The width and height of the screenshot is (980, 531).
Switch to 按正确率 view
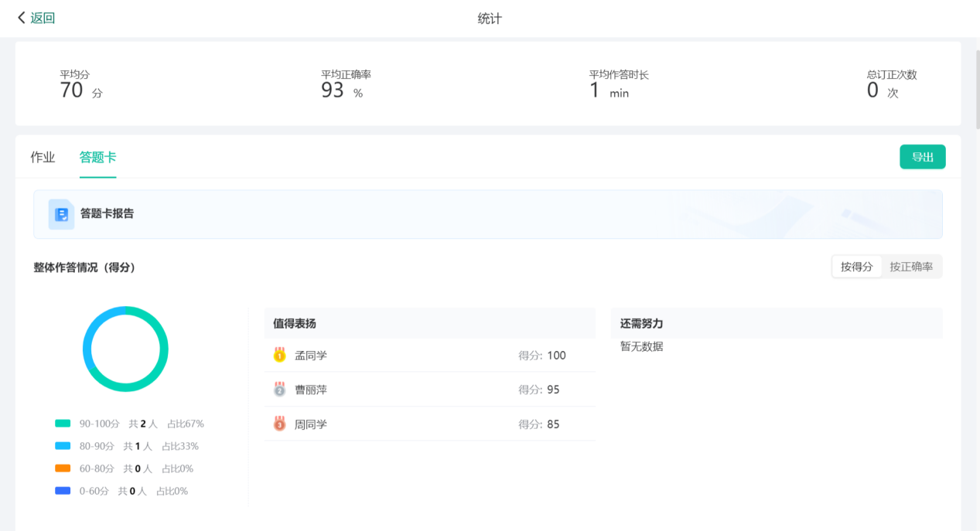(x=910, y=267)
